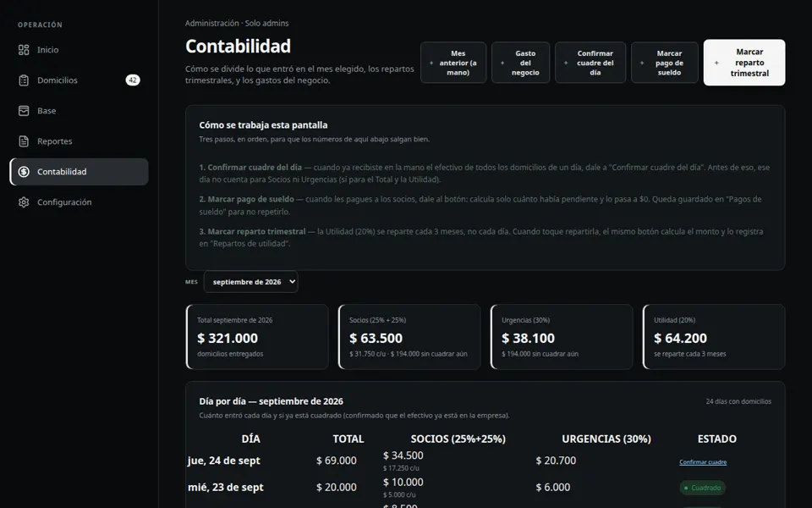Click Confirmar cuadre del día button

590,63
